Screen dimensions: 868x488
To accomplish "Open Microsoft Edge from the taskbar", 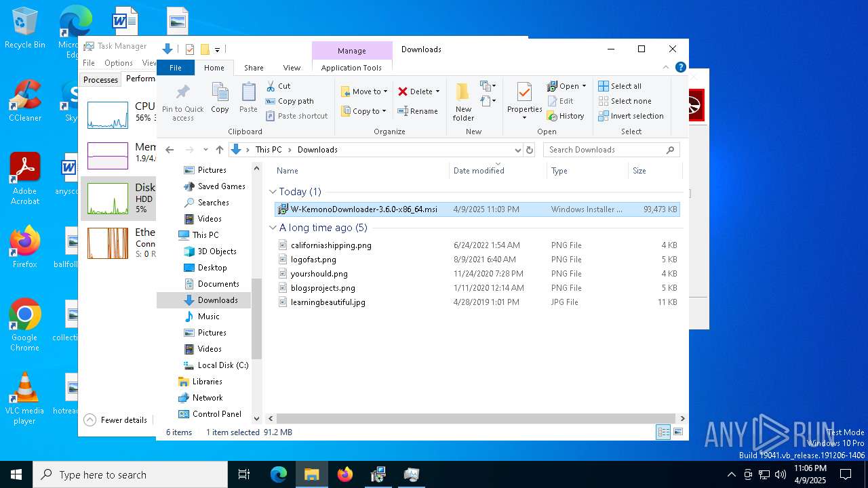I will pos(279,474).
